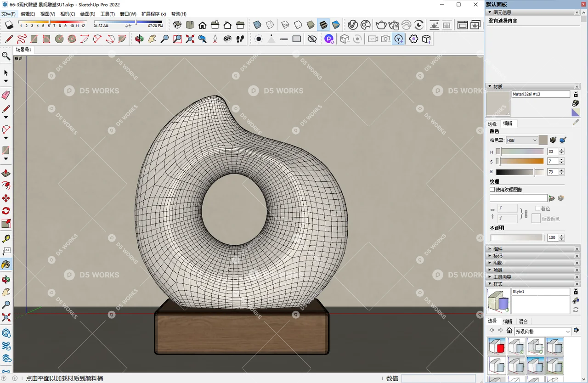Screen dimensions: 588x383
Task: Click the Zoom Extents tool in the top toolbar
Action: 190,39
